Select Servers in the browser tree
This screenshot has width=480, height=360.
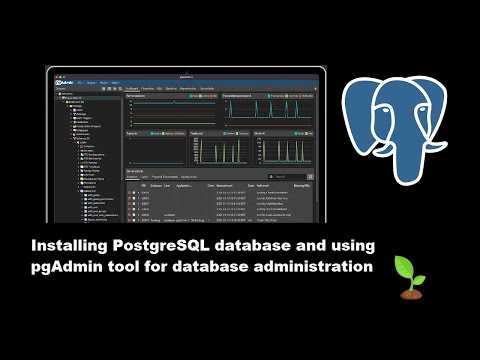tap(67, 94)
